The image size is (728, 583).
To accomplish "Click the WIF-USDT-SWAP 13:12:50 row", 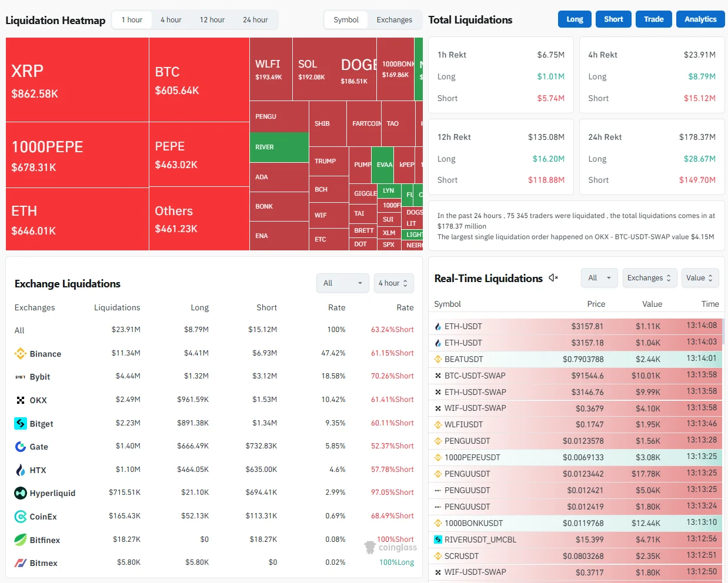I will click(576, 572).
